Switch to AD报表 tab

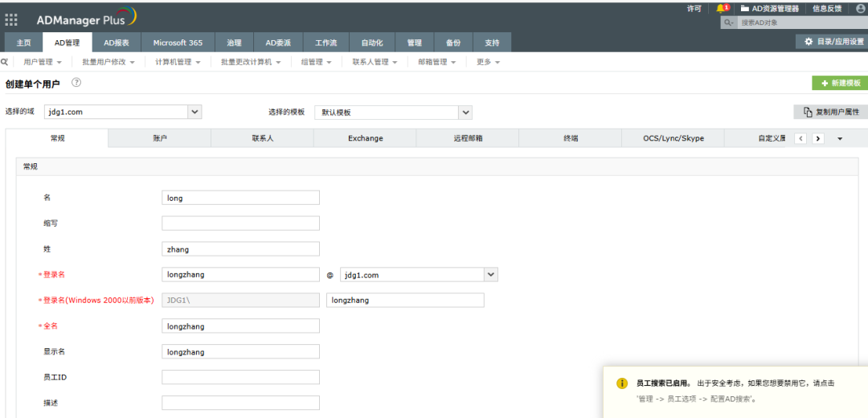(117, 43)
